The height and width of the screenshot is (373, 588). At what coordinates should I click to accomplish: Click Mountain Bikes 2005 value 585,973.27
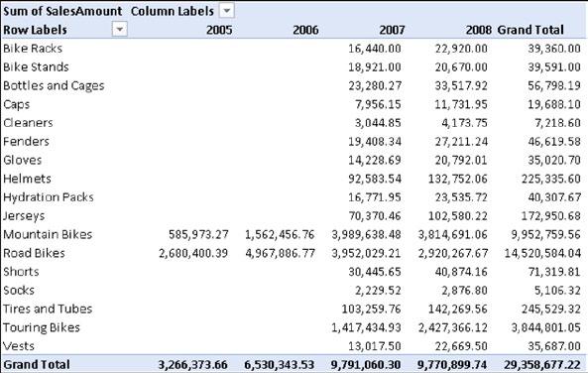coord(198,234)
